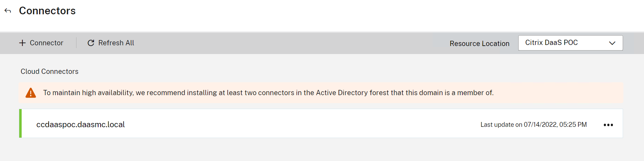Click the empty toolbar area right of Refresh All
Screen dimensions: 644x161
tap(279, 43)
